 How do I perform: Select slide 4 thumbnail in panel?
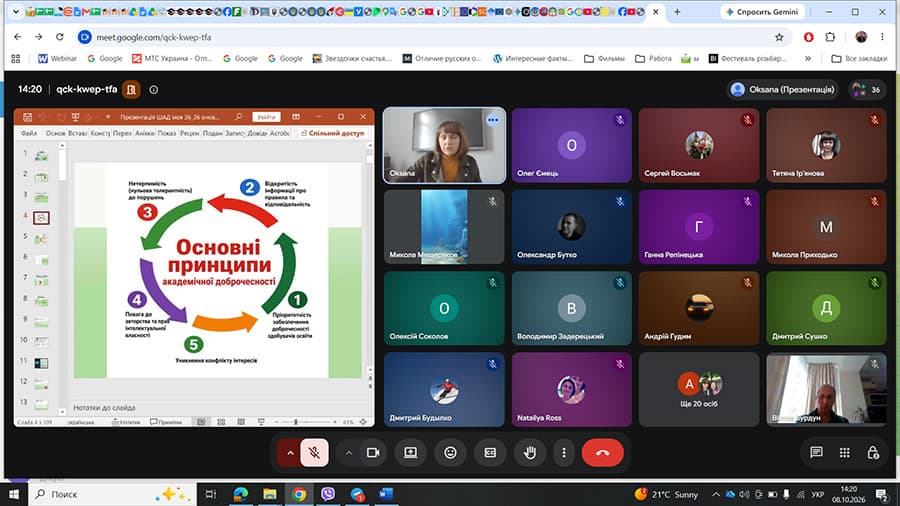(41, 217)
